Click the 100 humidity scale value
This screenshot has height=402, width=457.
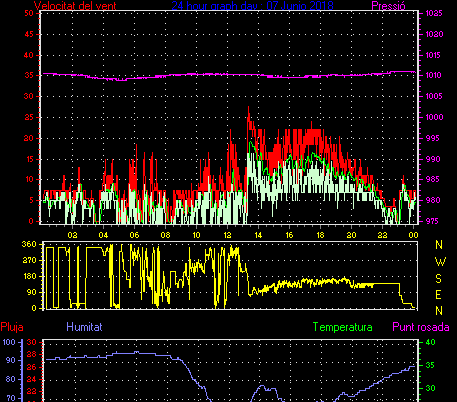(x=9, y=342)
